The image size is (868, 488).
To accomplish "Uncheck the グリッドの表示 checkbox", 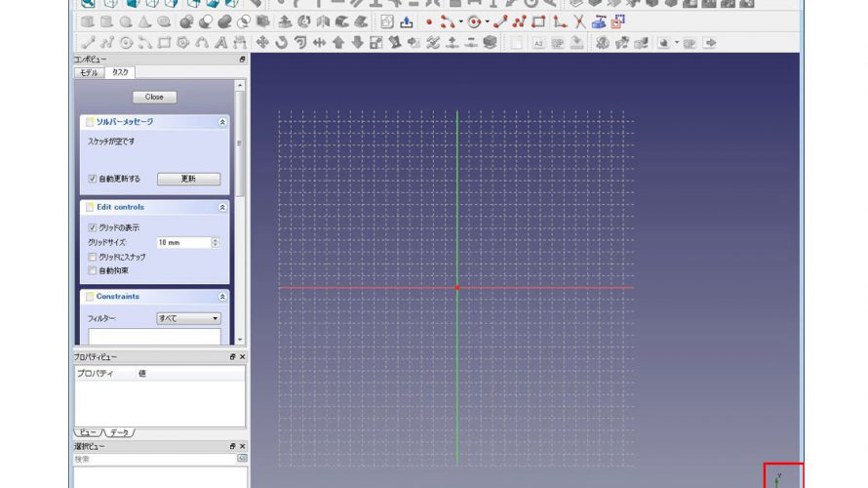I will pos(93,227).
